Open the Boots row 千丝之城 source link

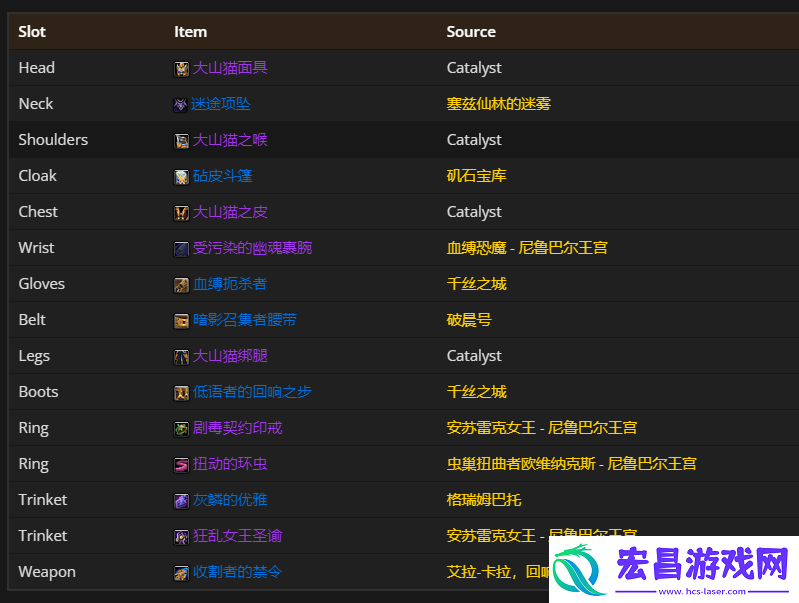(x=476, y=391)
